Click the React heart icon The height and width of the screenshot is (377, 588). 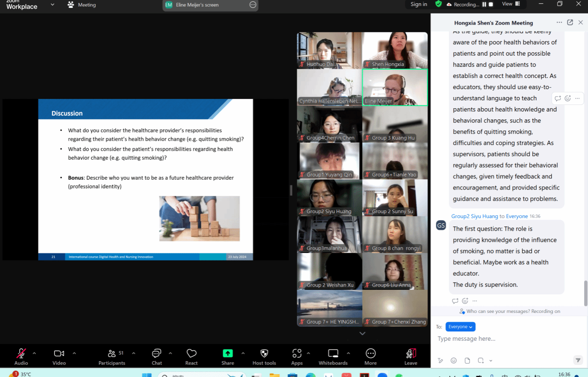tap(192, 354)
